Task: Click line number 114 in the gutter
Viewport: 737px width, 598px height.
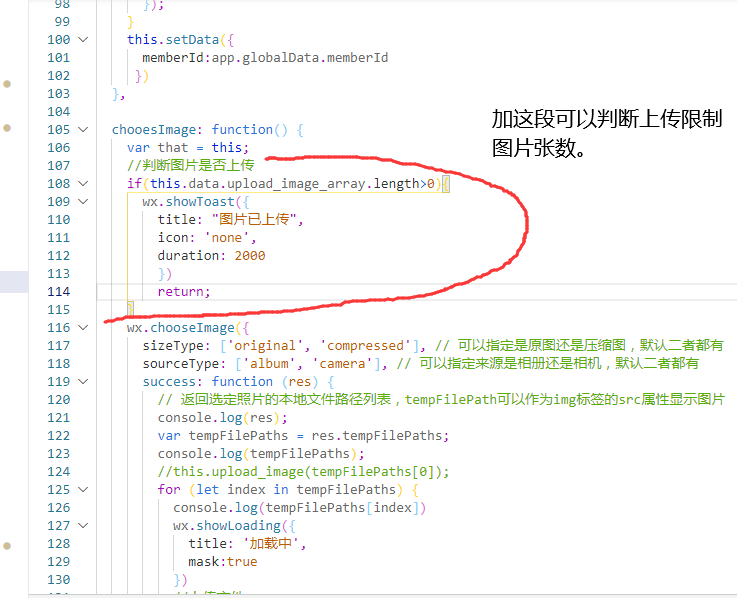Action: point(58,292)
